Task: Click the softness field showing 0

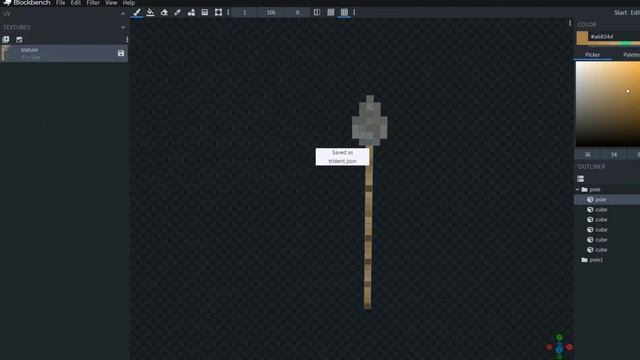Action: (297, 13)
